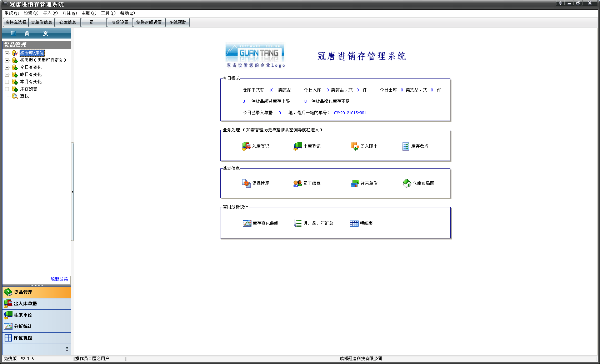The image size is (600, 364).
Task: Click the 查找 magnifier icon
Action: click(x=15, y=96)
